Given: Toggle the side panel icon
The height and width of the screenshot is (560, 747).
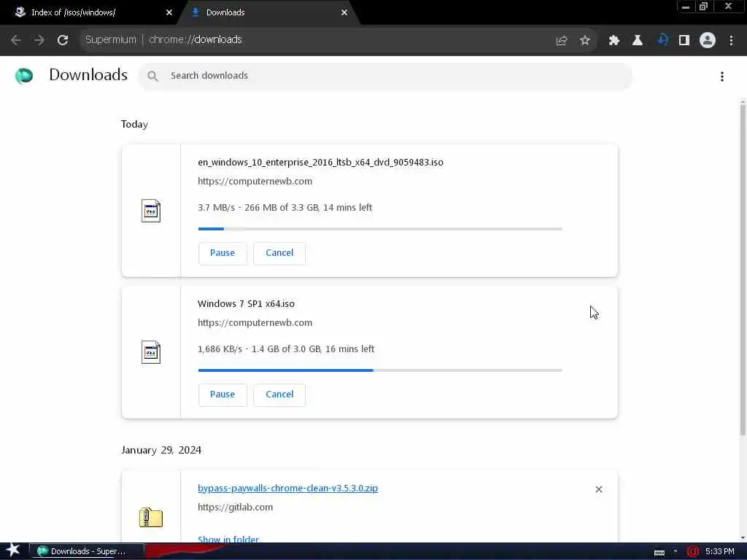Looking at the screenshot, I should [x=684, y=40].
